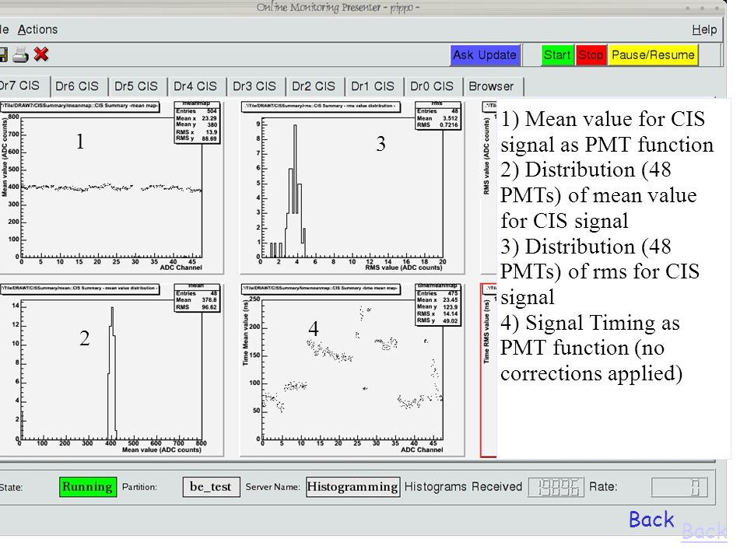Click the green Start button
The height and width of the screenshot is (560, 747).
pyautogui.click(x=557, y=55)
